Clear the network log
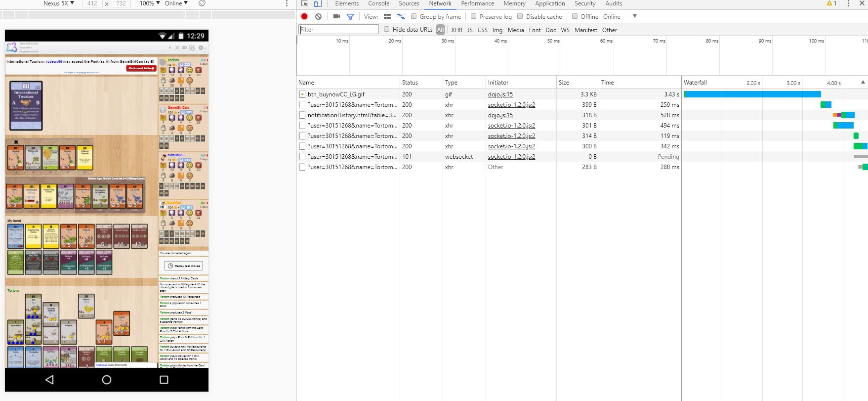Image resolution: width=868 pixels, height=401 pixels. tap(319, 16)
